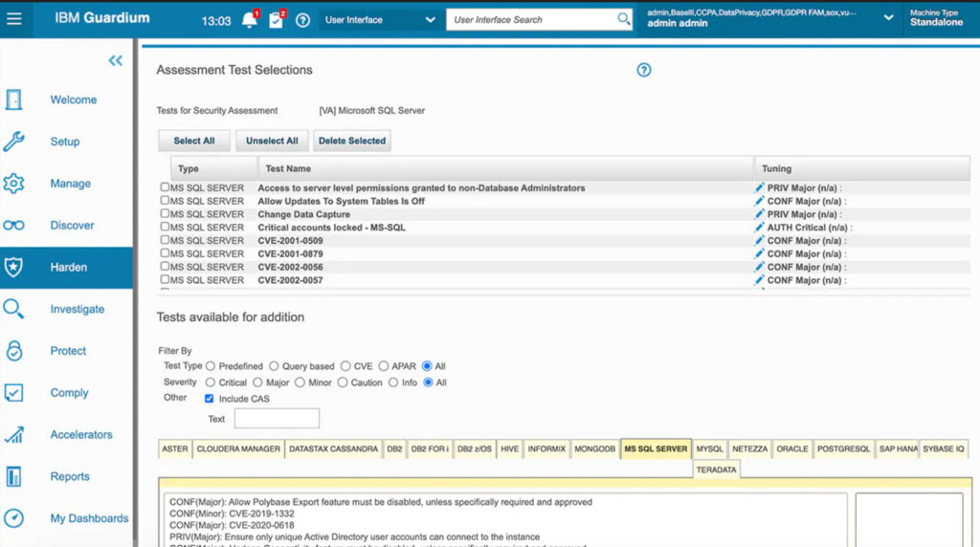Screen dimensions: 980x547
Task: Select Query based test type radio
Action: (274, 366)
